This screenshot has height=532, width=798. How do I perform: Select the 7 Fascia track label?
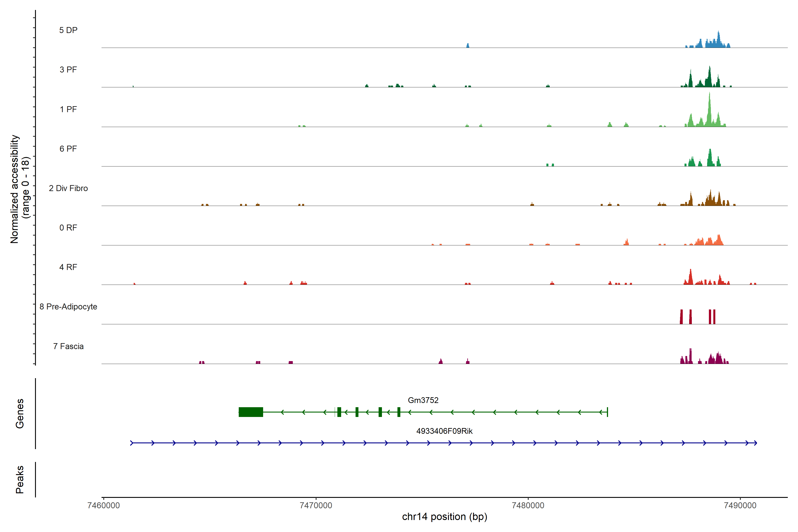pyautogui.click(x=68, y=346)
